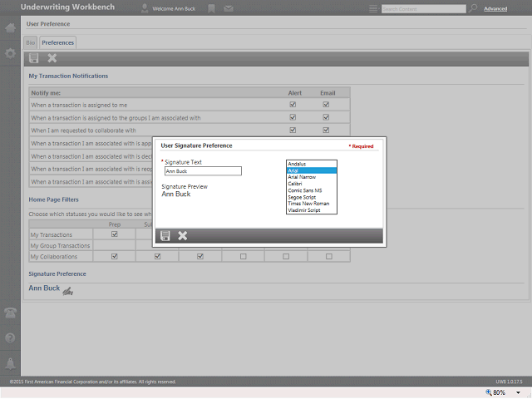The image size is (532, 399).
Task: Open the notifications bell icon
Action: pyautogui.click(x=10, y=363)
